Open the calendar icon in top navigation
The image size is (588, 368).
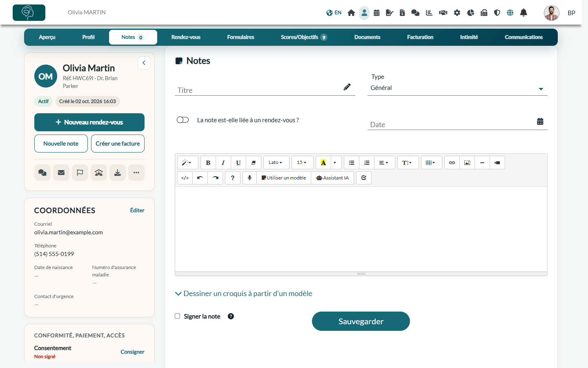(x=376, y=13)
